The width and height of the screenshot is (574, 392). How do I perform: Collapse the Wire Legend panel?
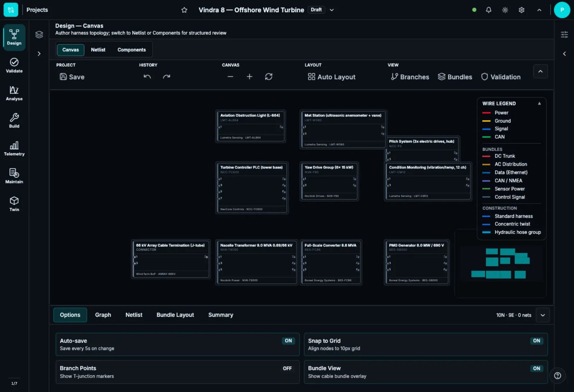point(539,104)
